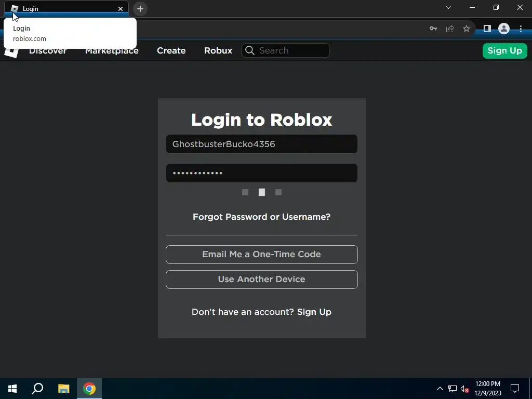Click the network status tray icon

click(x=453, y=389)
